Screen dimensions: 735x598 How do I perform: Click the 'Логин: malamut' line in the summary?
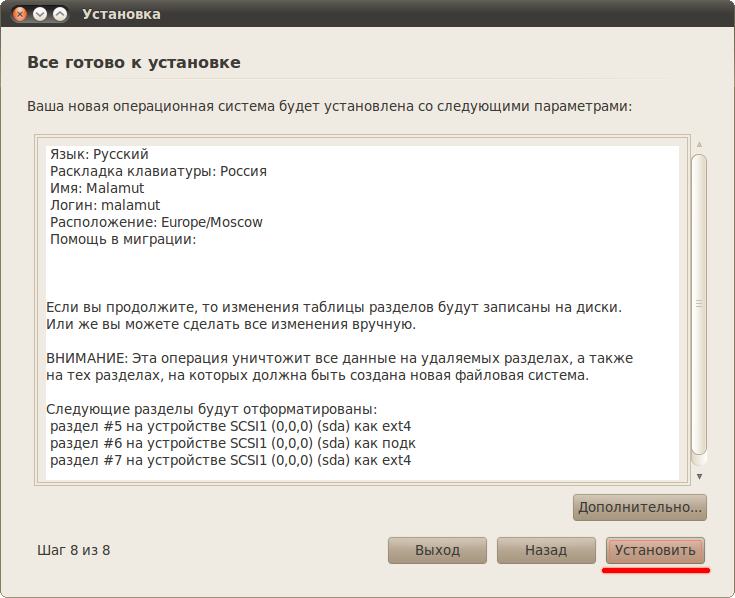click(105, 205)
